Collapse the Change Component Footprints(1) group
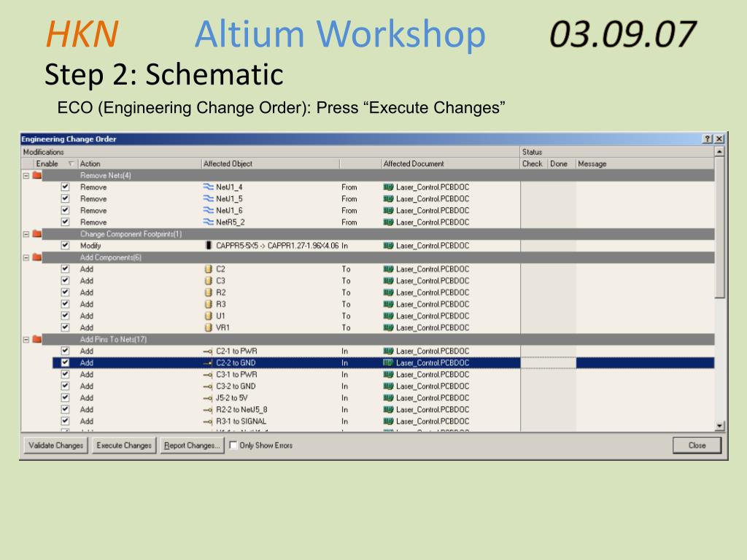Screen dimensions: 747x560 26,234
